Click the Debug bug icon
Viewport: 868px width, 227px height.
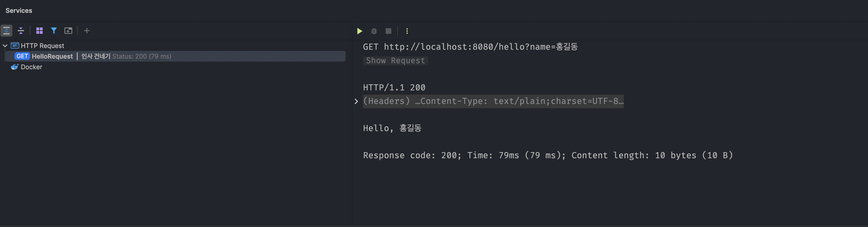click(x=374, y=31)
